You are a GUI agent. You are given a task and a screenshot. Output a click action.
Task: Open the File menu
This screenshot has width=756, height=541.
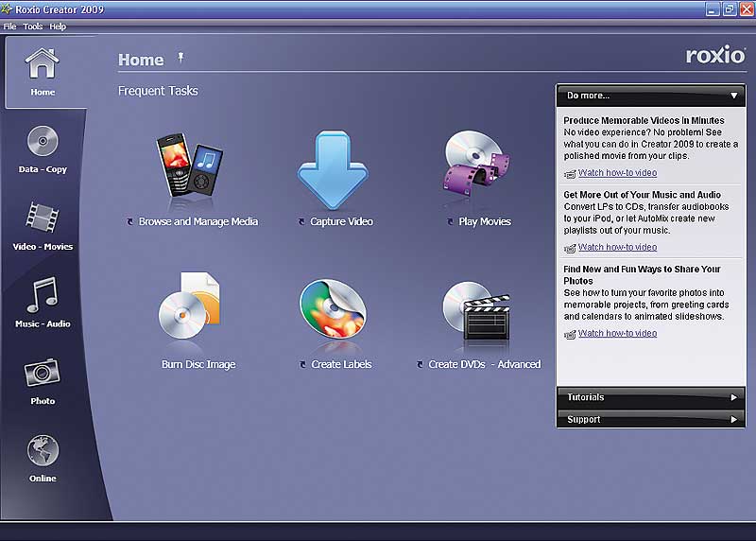pyautogui.click(x=9, y=26)
